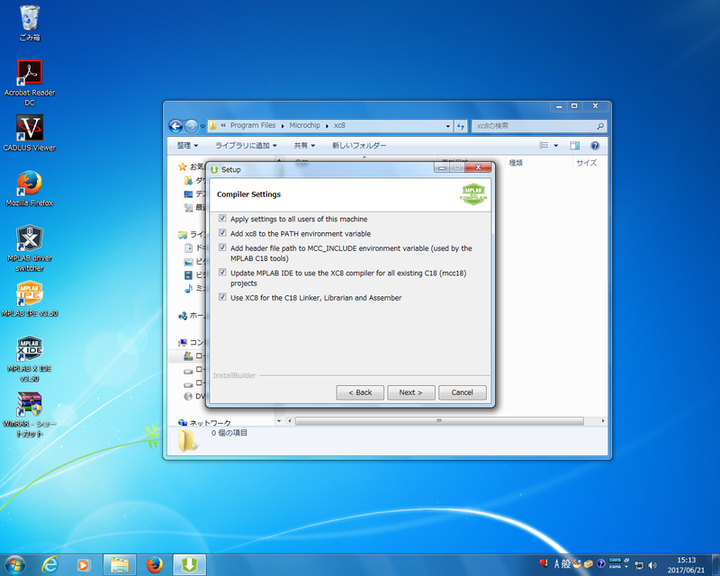
Task: Click the Explorer help question mark icon
Action: coord(595,145)
